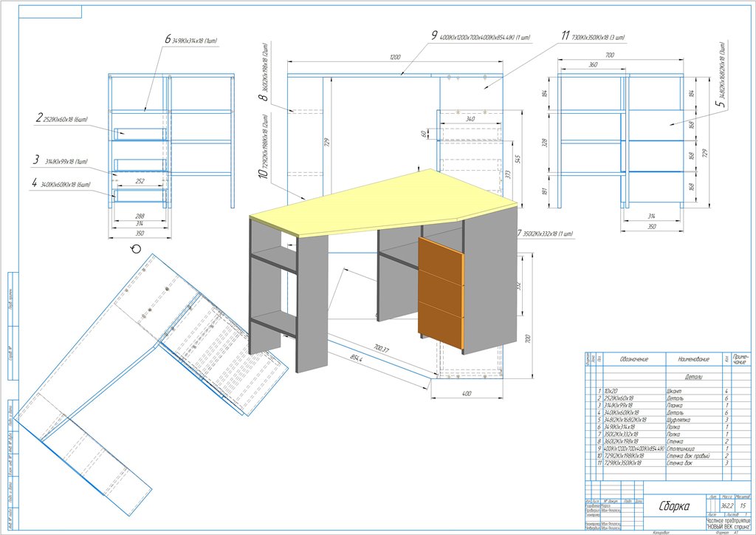Select the "Обозначение" column header
The height and width of the screenshot is (535, 756).
coord(634,359)
